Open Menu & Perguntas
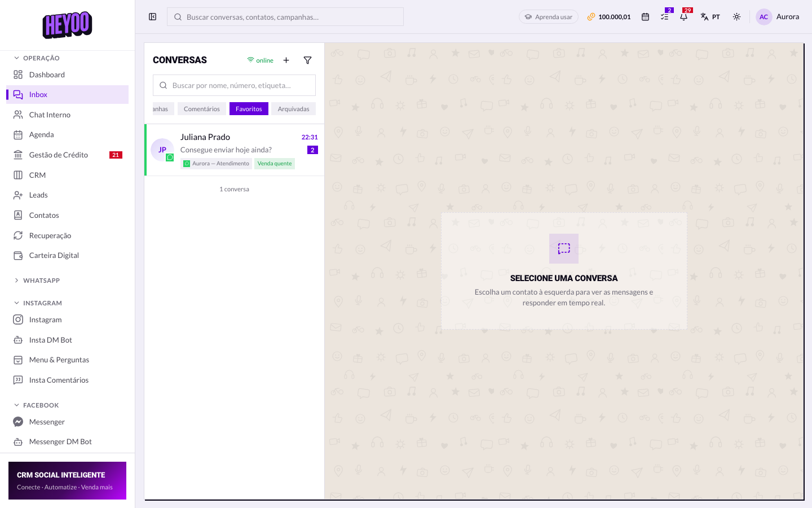 click(67, 360)
